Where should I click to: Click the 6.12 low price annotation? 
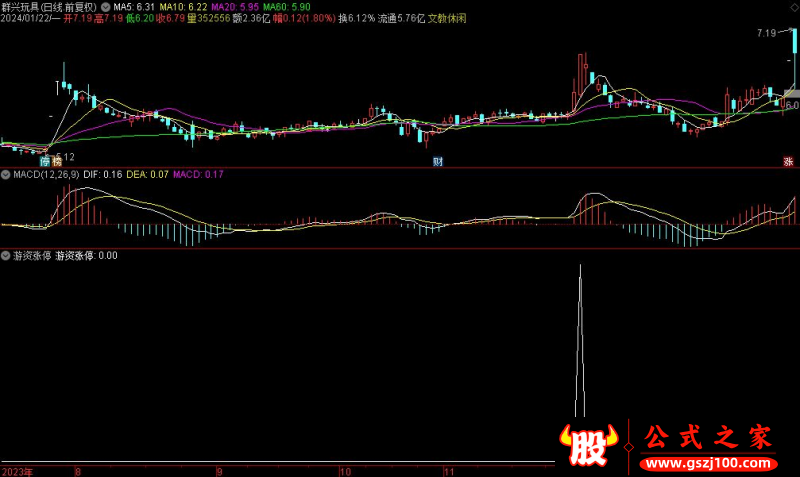point(63,155)
